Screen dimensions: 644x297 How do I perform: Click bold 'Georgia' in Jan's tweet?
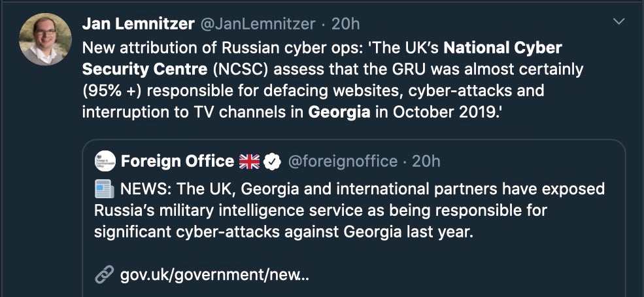[x=339, y=111]
